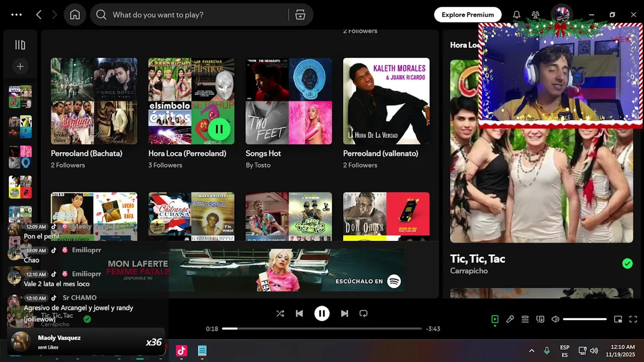The height and width of the screenshot is (362, 644).
Task: Show hidden tray icons chevron
Action: (531, 350)
